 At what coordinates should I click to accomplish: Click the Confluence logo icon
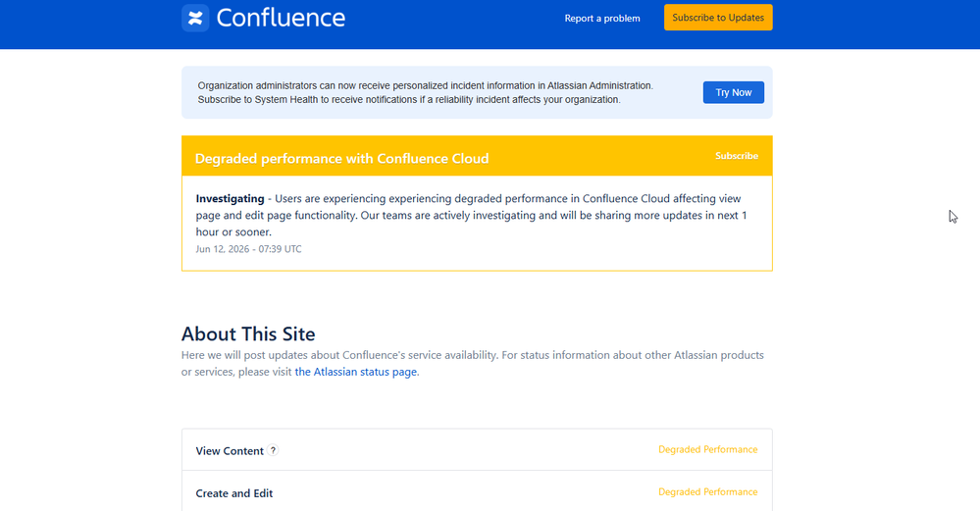(195, 18)
